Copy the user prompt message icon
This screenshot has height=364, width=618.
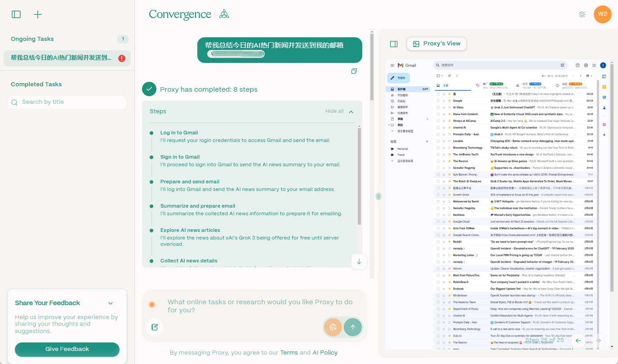click(x=354, y=71)
